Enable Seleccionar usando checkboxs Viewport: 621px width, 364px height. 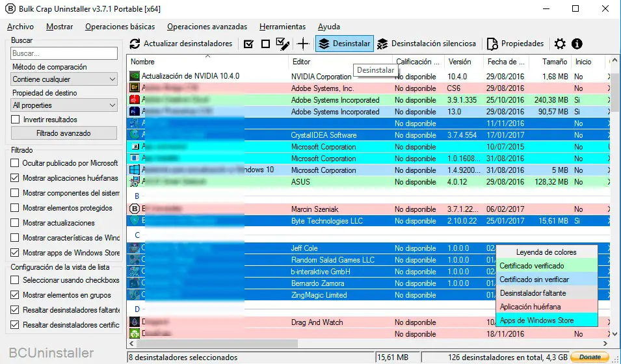point(15,280)
